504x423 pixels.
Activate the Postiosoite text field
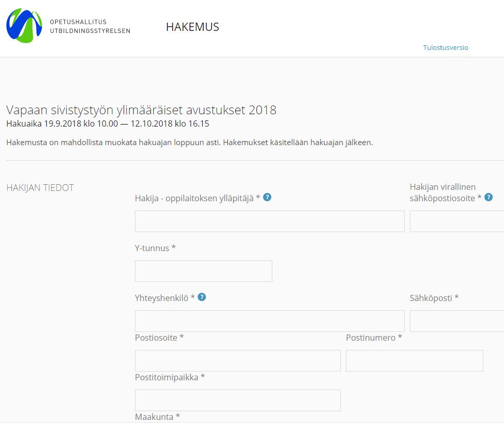[x=237, y=361]
